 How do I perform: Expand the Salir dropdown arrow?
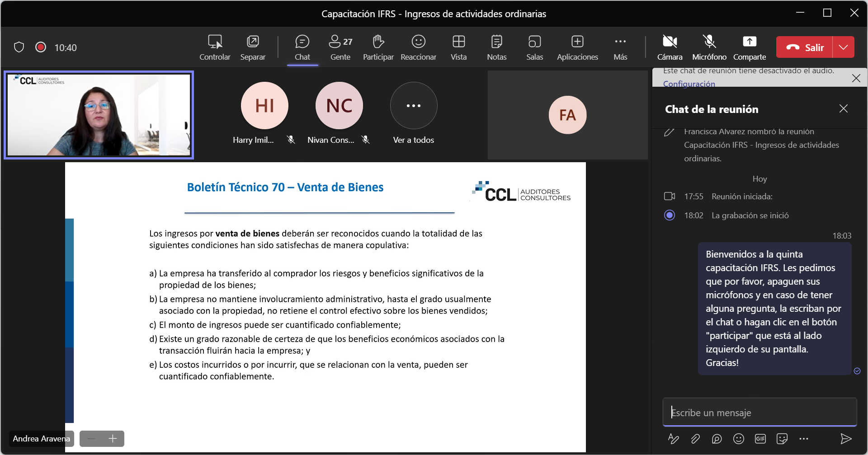tap(844, 47)
